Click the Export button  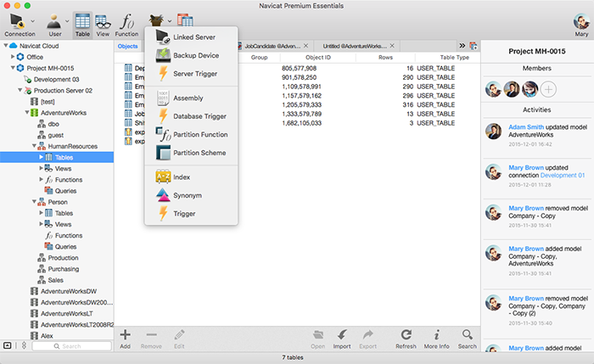click(x=367, y=339)
